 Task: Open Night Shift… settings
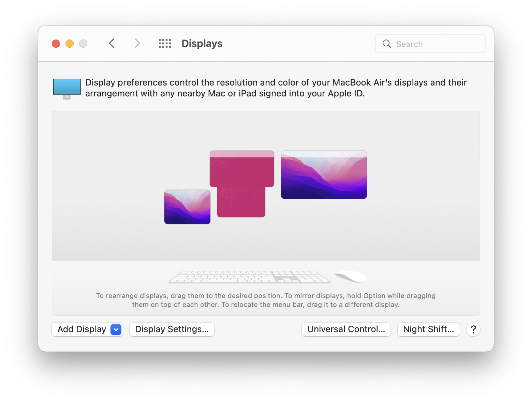click(x=429, y=329)
